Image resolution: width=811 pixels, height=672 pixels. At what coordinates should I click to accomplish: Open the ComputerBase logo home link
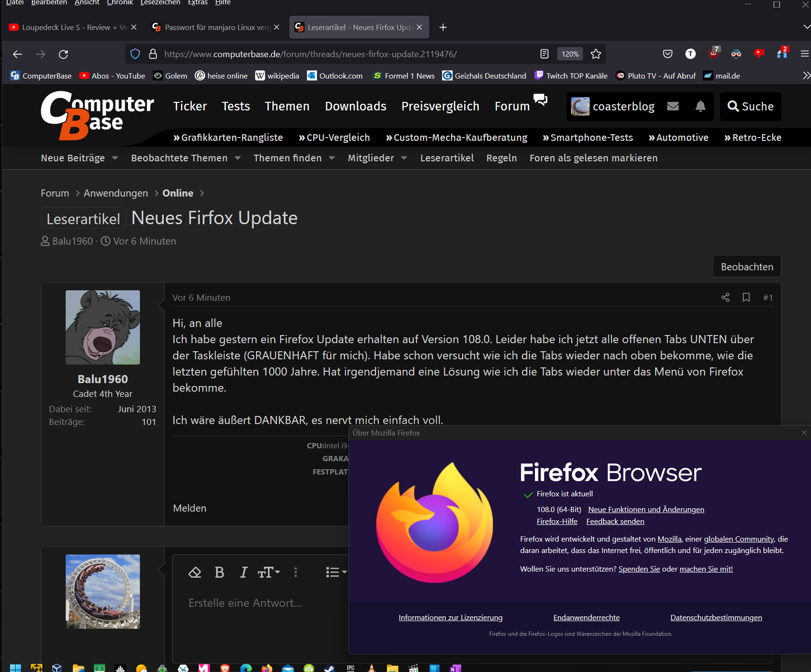[97, 115]
